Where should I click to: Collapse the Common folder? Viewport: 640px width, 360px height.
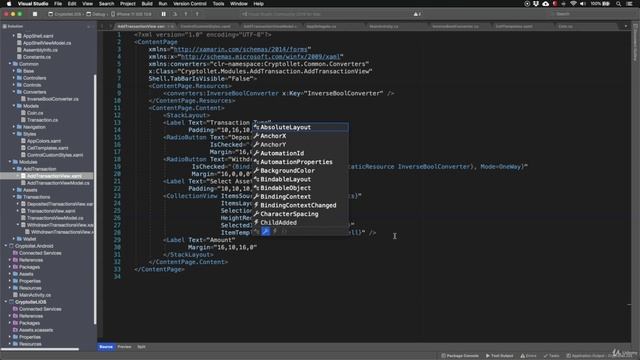(10, 64)
